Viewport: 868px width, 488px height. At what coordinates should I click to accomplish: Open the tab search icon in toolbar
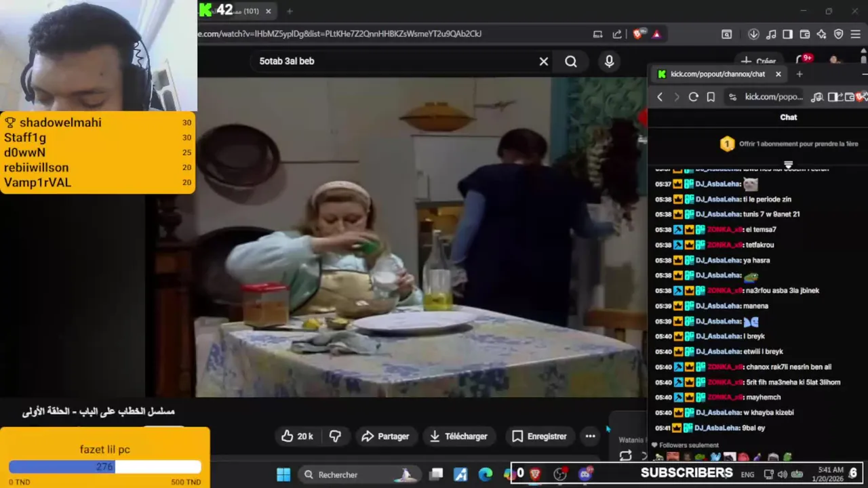[x=726, y=34]
